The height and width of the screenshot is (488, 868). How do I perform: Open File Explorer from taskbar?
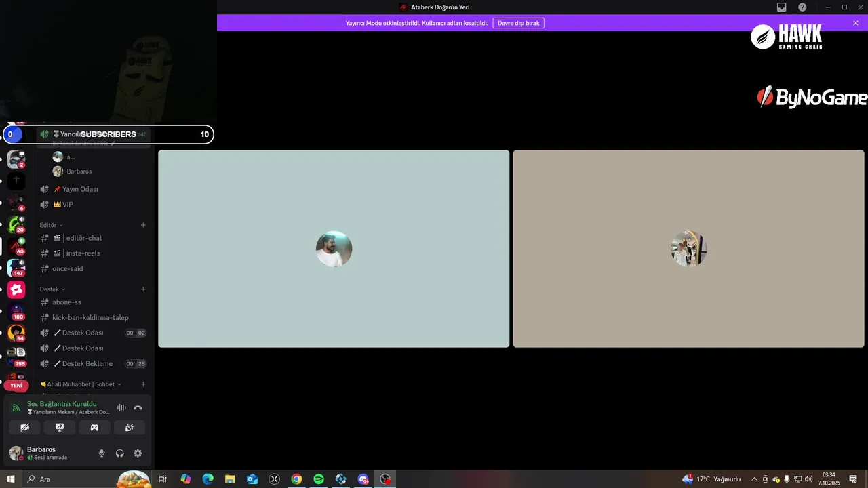230,479
